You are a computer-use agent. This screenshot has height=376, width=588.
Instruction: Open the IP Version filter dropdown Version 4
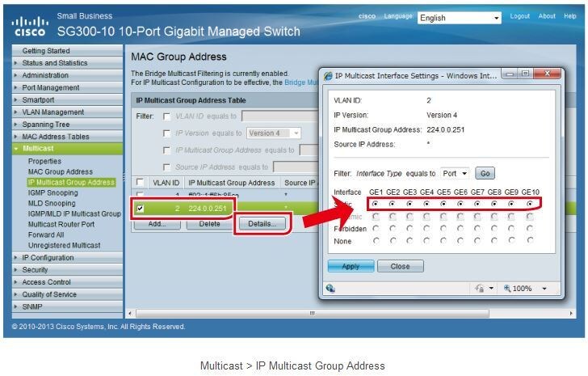tap(273, 133)
